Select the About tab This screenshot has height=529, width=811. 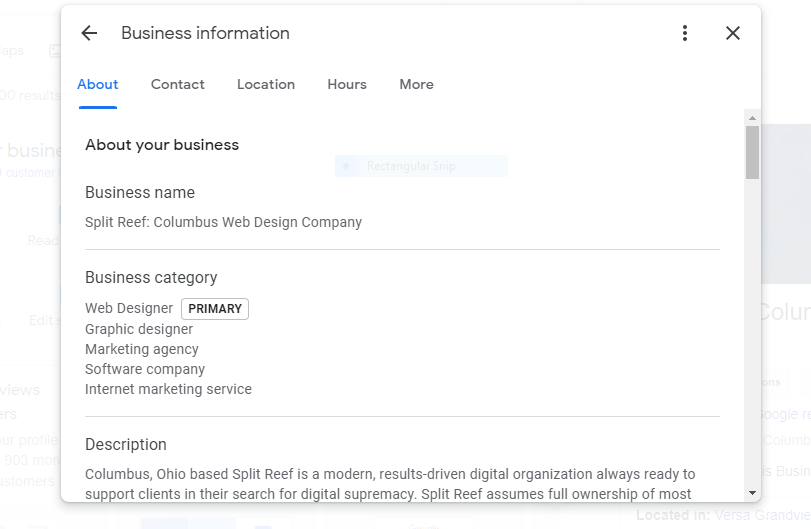98,84
